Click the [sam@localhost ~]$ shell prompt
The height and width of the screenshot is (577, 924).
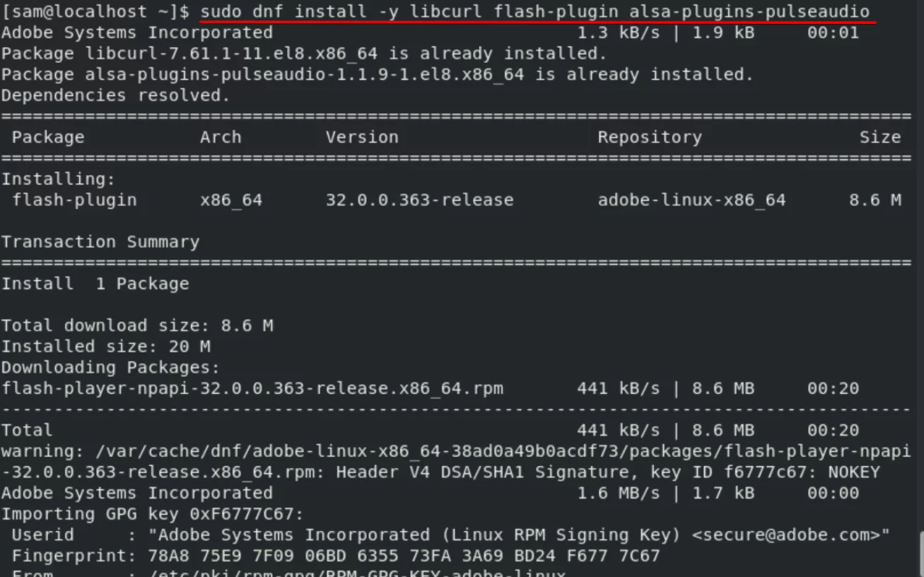[x=95, y=12]
